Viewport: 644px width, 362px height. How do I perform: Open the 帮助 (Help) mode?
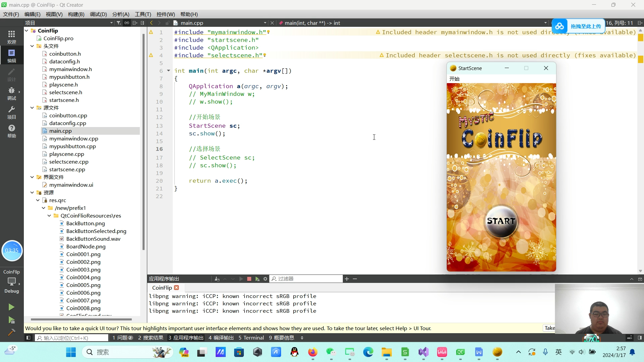tap(12, 131)
